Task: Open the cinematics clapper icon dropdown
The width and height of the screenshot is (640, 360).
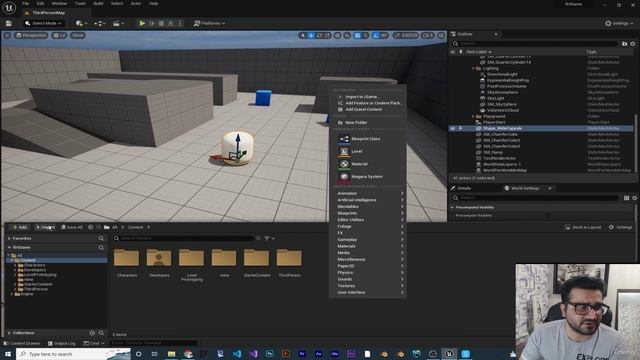Action: point(118,23)
